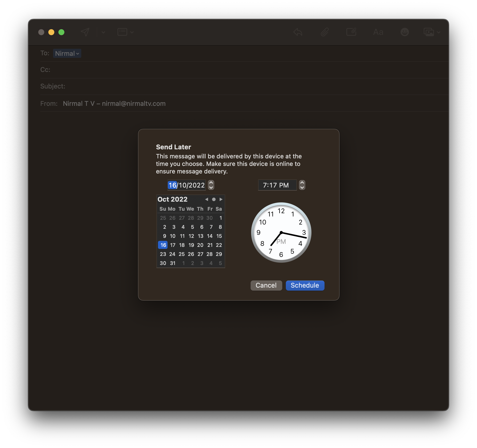477x448 pixels.
Task: Increase the time with the up stepper
Action: (x=302, y=183)
